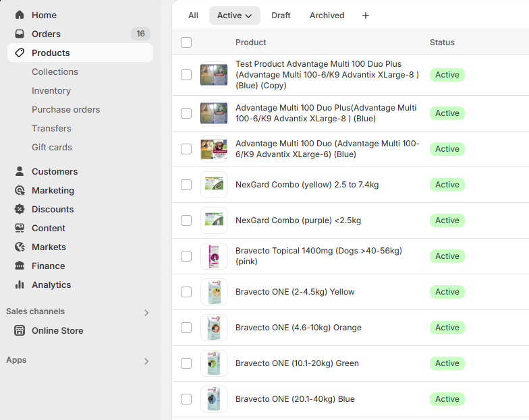Open the Inventory sidebar link
This screenshot has height=420, width=529.
pos(51,90)
